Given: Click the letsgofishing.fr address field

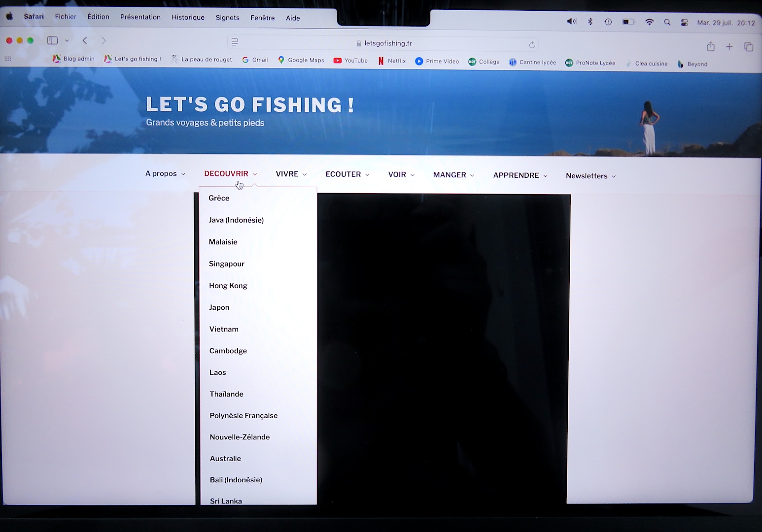Looking at the screenshot, I should pyautogui.click(x=383, y=43).
